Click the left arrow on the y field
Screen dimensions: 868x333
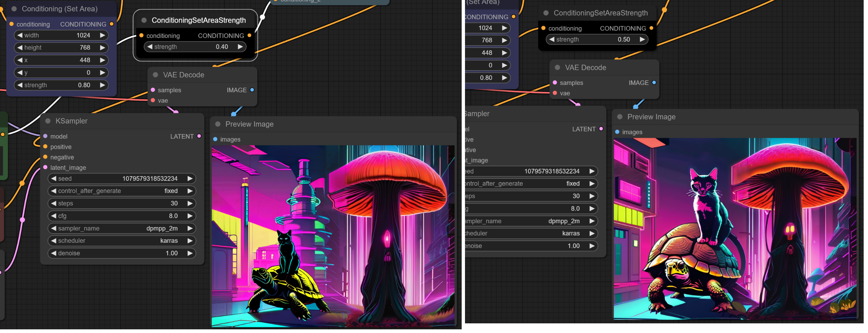pos(20,73)
